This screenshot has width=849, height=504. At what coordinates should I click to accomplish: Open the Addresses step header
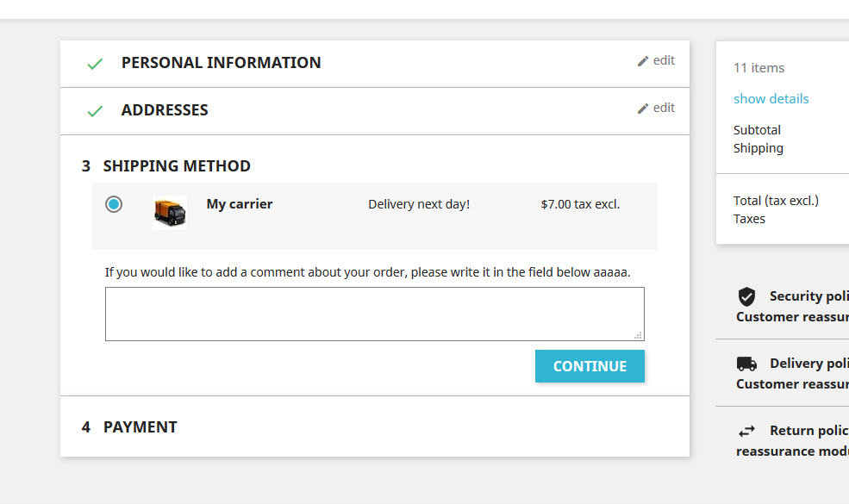tap(165, 110)
